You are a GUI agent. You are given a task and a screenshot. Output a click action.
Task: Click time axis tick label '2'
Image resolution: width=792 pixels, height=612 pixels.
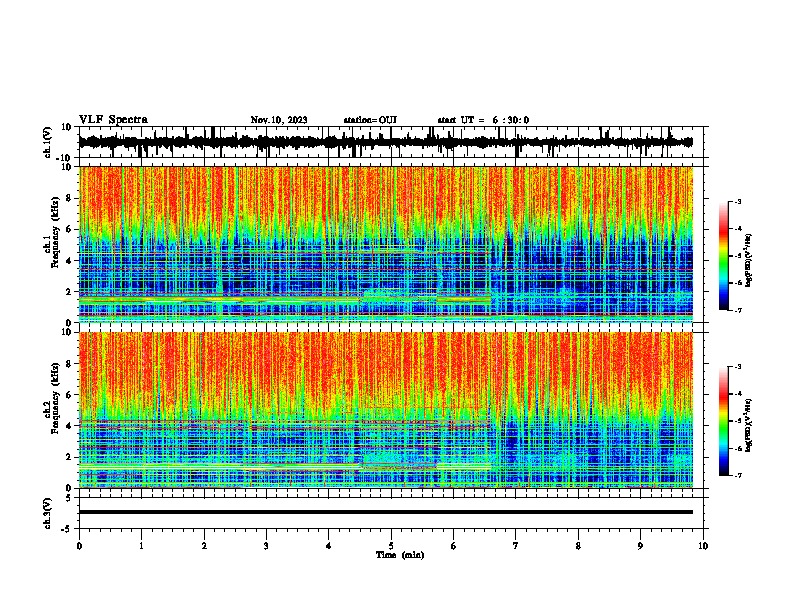[x=204, y=546]
